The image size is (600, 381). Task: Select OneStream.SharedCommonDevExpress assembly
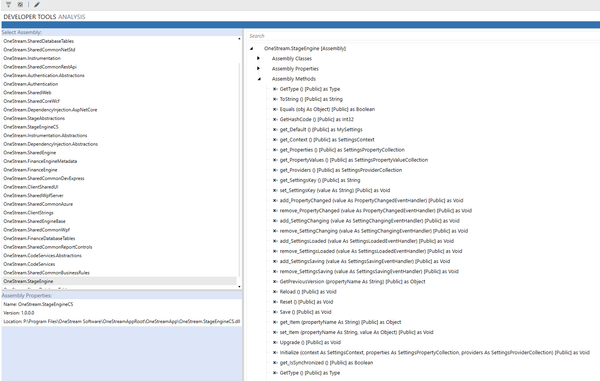[x=44, y=178]
